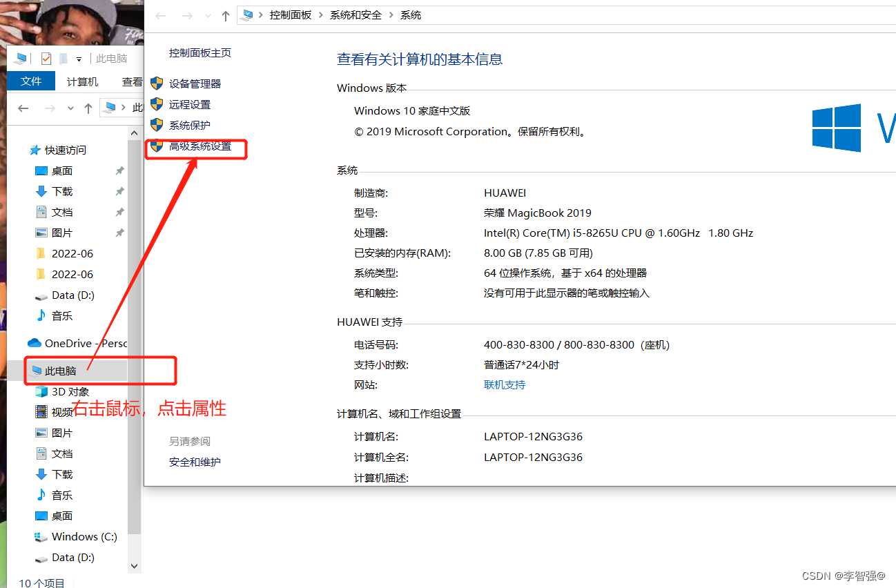Unpin 文档 using its pin icon
Screen dimensions: 896x588
(119, 212)
